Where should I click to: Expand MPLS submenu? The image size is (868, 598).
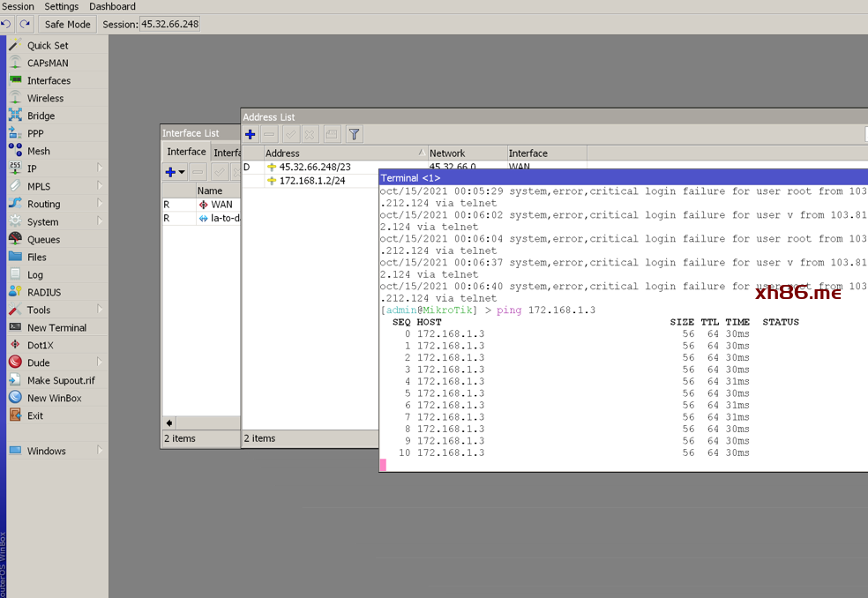click(x=100, y=185)
